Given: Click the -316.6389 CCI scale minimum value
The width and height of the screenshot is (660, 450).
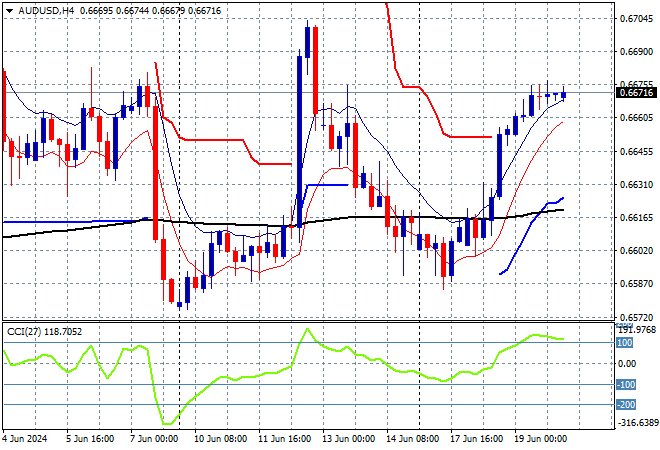Looking at the screenshot, I should click(x=636, y=422).
